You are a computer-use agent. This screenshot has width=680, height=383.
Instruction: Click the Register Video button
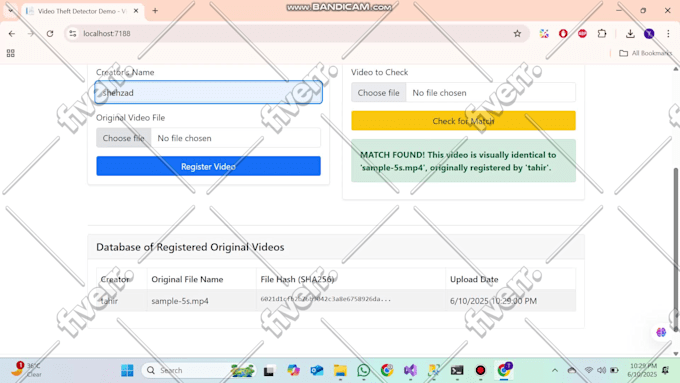click(x=208, y=166)
